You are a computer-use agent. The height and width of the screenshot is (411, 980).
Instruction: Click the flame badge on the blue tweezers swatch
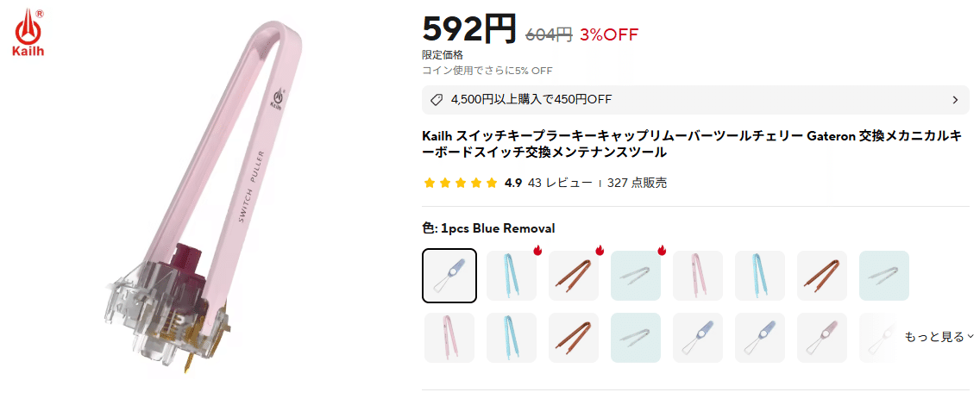(537, 251)
